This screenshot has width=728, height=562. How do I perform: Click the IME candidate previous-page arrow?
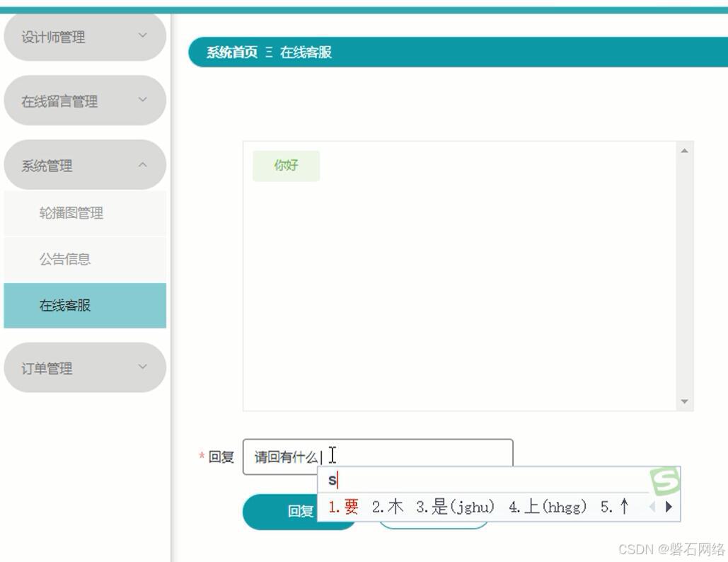tap(652, 507)
